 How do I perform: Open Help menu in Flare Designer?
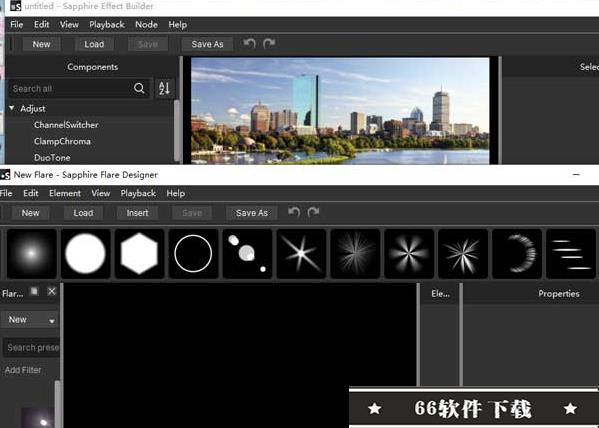click(176, 193)
